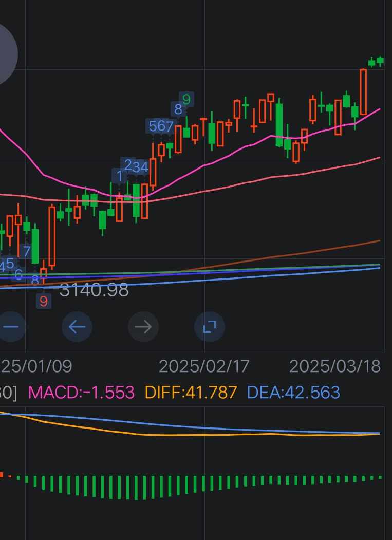Tap the left arrow chart navigation button
This screenshot has width=392, height=540.
(77, 326)
